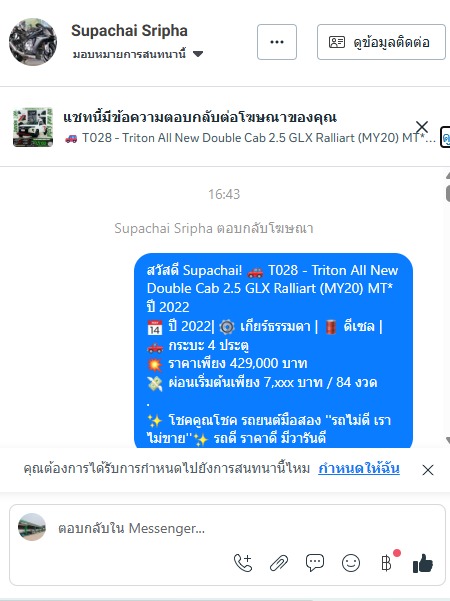Viewport: 450px width, 601px height.
Task: Click the Baht payment request icon
Action: (387, 563)
